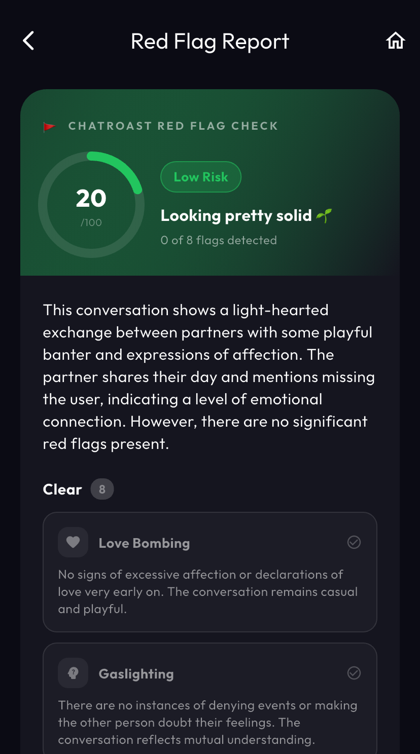
Task: Click the sprout emoji after Looking pretty solid
Action: click(x=324, y=216)
